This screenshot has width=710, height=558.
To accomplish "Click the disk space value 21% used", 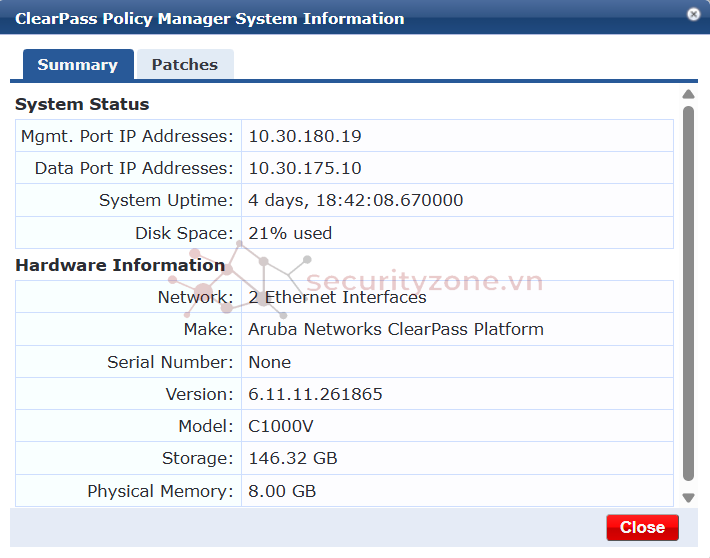I will (290, 233).
